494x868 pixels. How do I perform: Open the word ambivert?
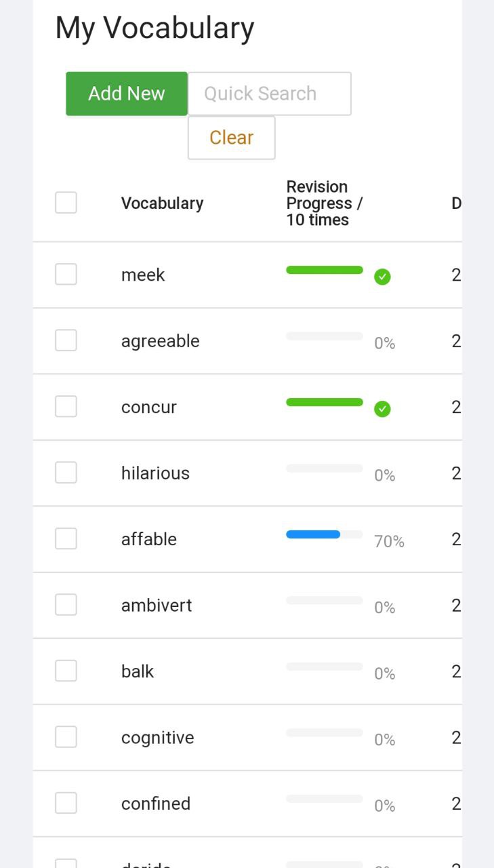[157, 605]
